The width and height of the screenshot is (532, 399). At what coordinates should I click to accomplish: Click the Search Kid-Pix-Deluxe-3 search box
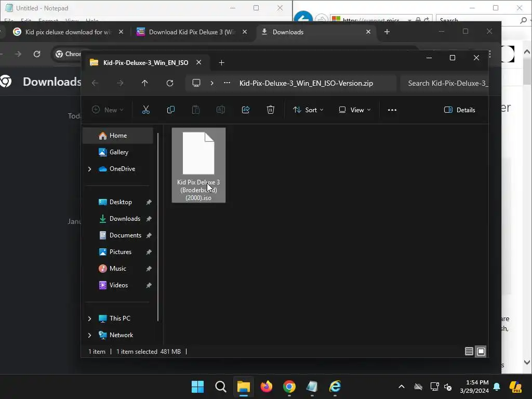click(x=444, y=83)
